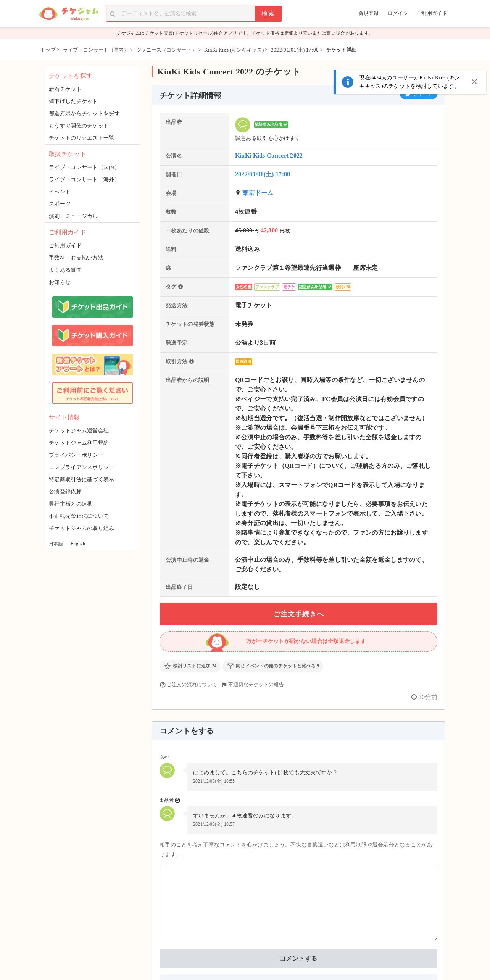Image resolution: width=490 pixels, height=980 pixels.
Task: Switch language to English
Action: pos(78,544)
